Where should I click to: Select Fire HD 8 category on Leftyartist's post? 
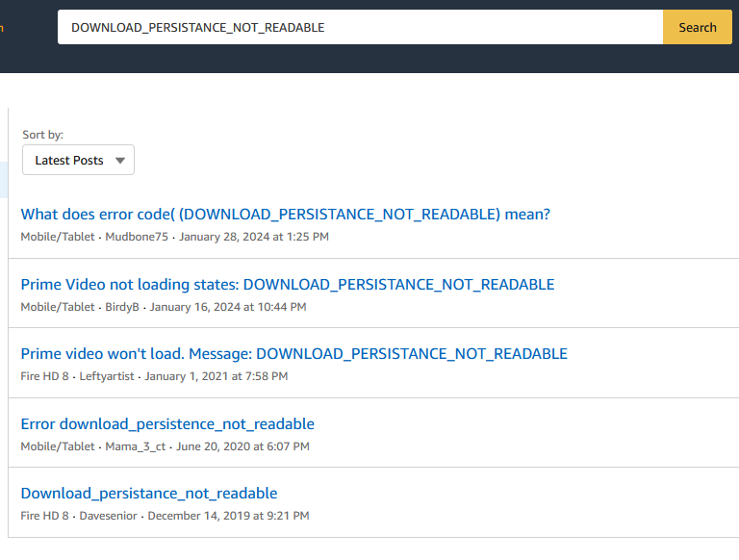[44, 376]
